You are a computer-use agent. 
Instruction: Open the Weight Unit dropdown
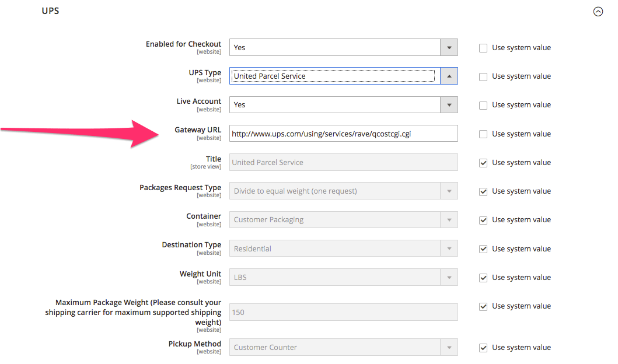(x=343, y=277)
